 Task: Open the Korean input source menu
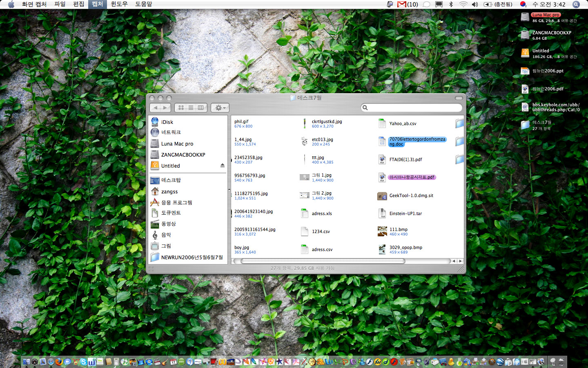click(523, 4)
